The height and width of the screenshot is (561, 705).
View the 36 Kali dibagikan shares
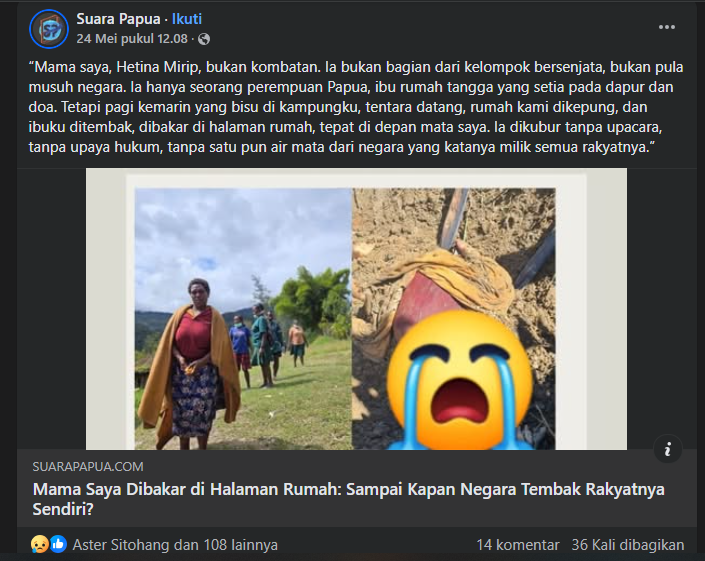[628, 545]
